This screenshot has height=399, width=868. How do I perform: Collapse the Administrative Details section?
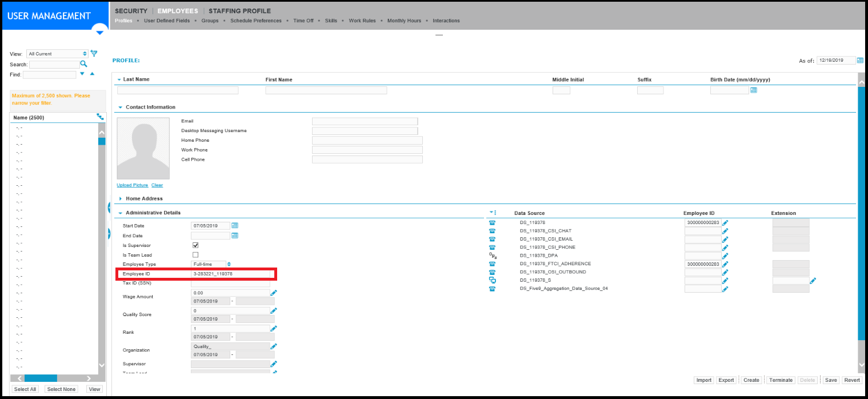coord(121,213)
